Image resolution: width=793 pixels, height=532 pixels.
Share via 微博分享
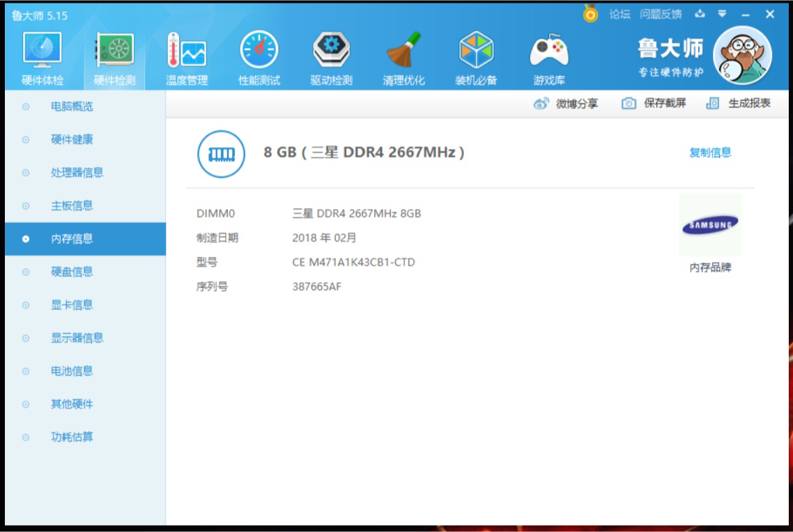click(x=566, y=104)
